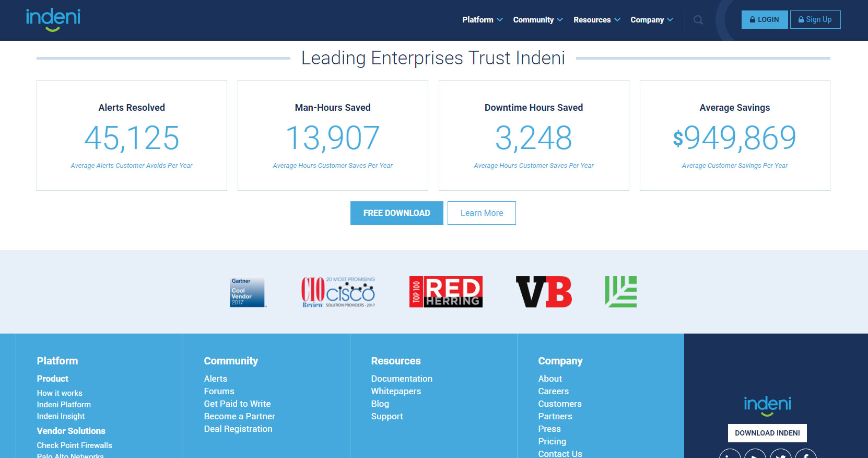Select the Alerts Resolved statistics card

(x=132, y=135)
